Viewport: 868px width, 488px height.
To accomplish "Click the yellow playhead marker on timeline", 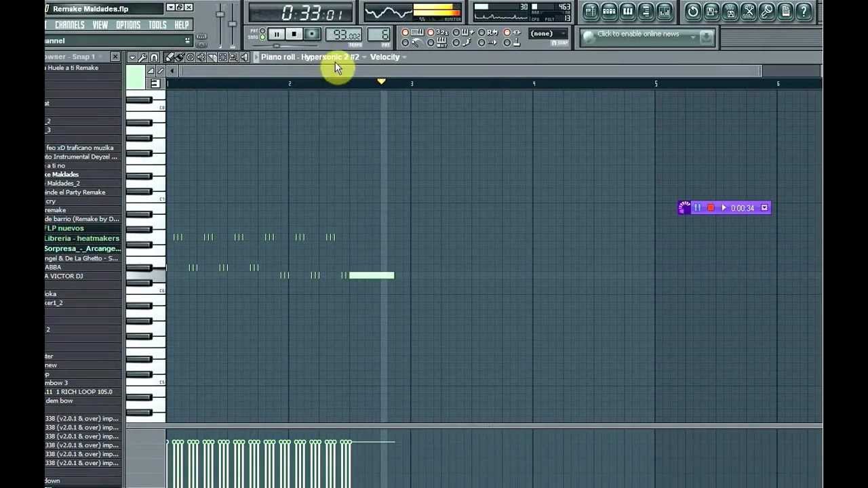I will tap(381, 81).
